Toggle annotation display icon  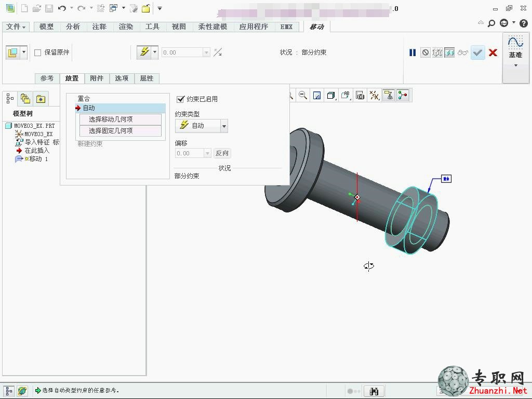pyautogui.click(x=389, y=96)
